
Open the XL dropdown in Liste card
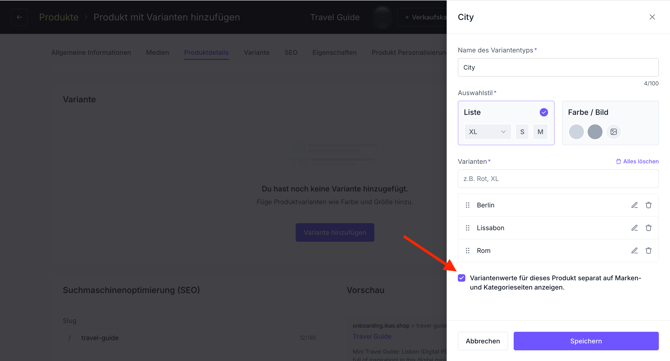(488, 132)
